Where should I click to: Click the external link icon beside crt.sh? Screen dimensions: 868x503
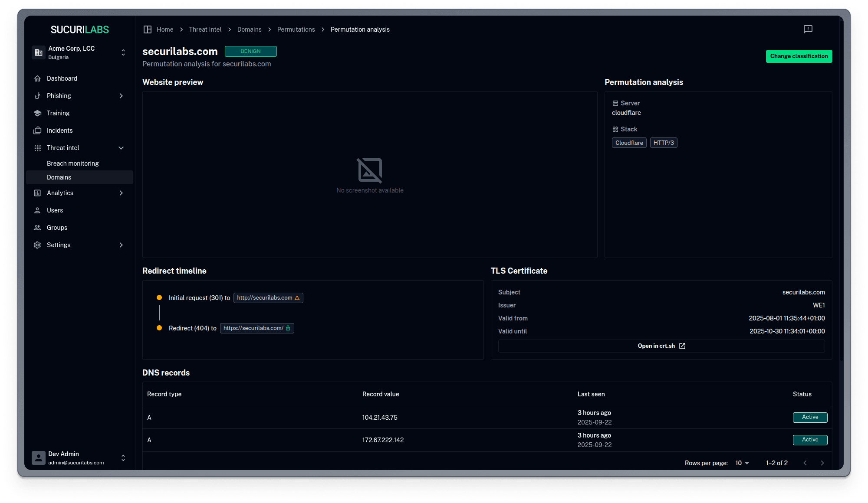(x=682, y=346)
